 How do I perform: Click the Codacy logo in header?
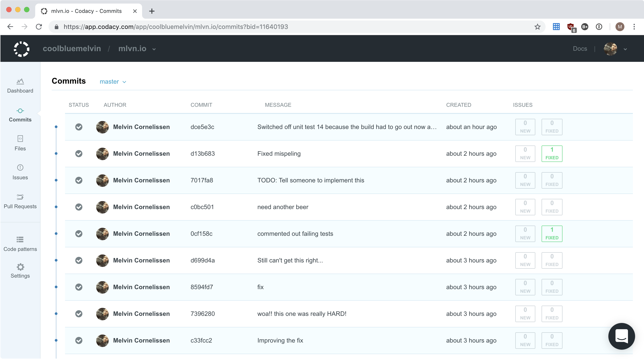(22, 49)
